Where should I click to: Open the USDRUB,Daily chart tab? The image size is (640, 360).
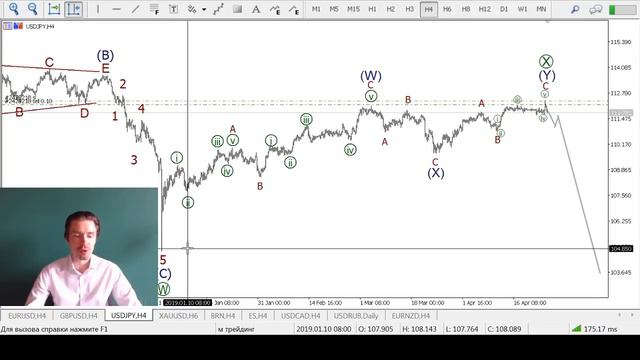click(356, 316)
